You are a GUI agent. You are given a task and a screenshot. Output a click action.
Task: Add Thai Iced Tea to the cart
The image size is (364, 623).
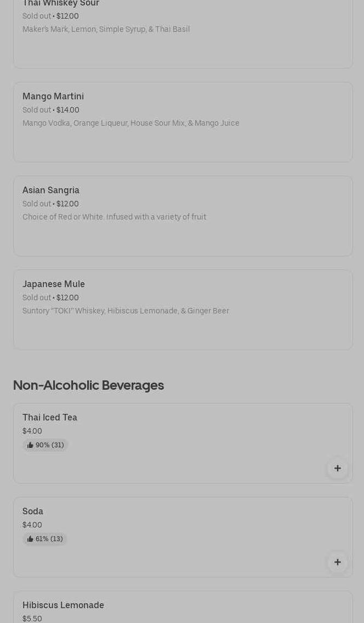point(337,468)
